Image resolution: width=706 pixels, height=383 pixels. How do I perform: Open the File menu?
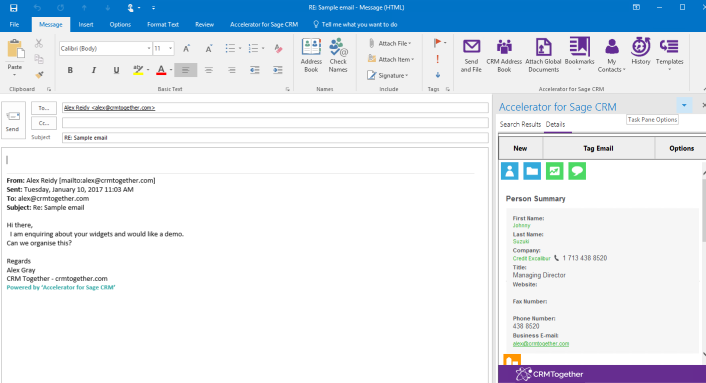click(x=14, y=24)
